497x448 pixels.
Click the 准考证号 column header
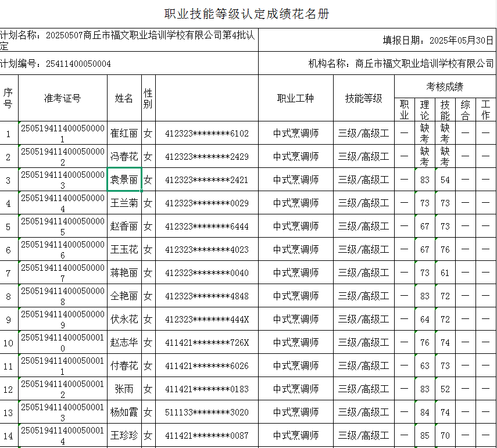pyautogui.click(x=63, y=98)
